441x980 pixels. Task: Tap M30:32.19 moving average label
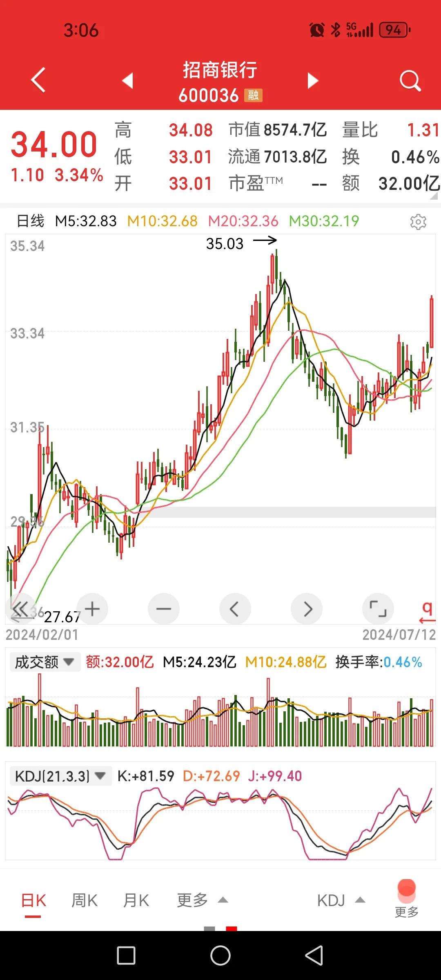click(324, 221)
